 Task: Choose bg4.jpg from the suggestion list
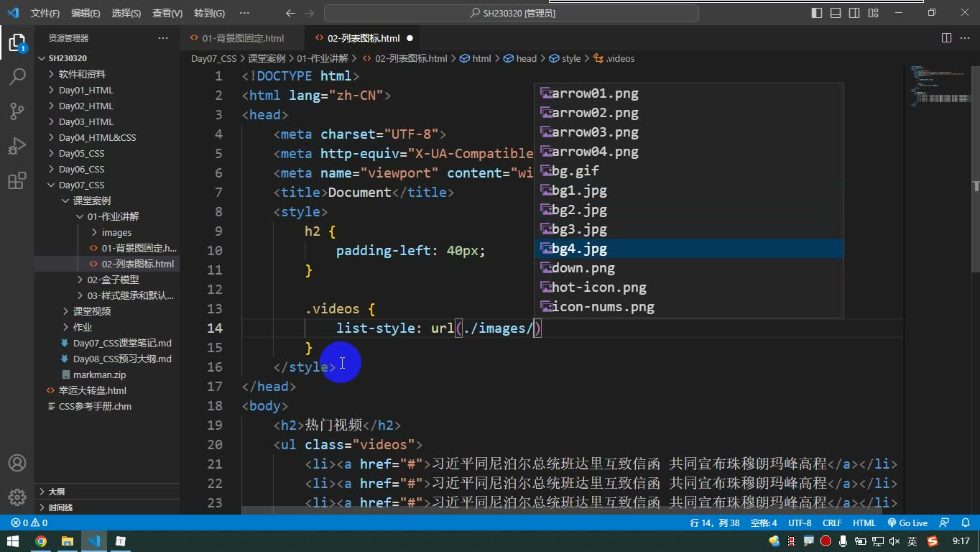689,249
